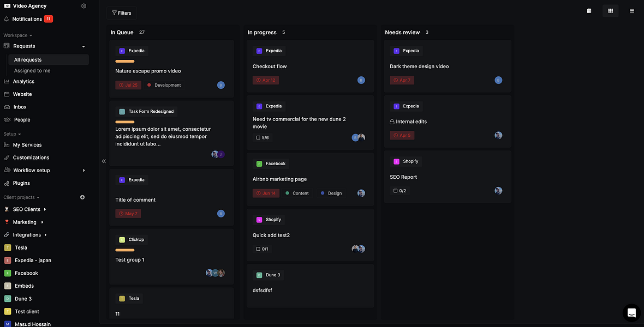Expand the Workflow setup arrow

(x=84, y=170)
